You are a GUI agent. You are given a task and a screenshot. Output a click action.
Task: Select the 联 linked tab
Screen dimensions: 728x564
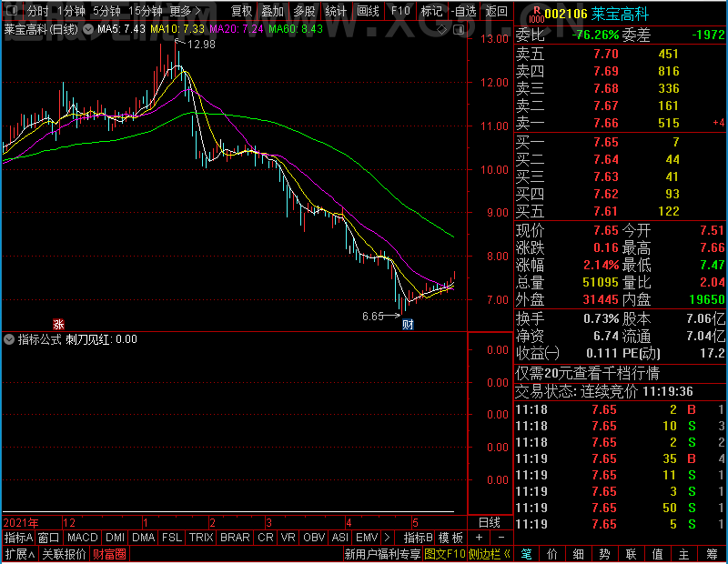tap(631, 554)
